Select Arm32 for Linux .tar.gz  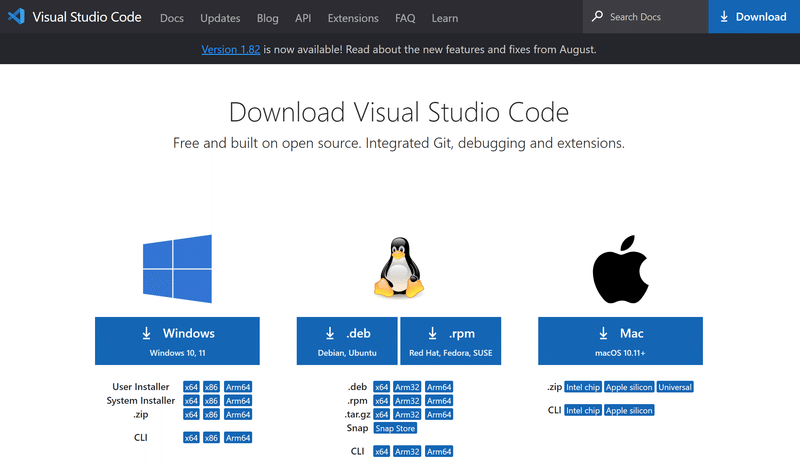(x=407, y=414)
